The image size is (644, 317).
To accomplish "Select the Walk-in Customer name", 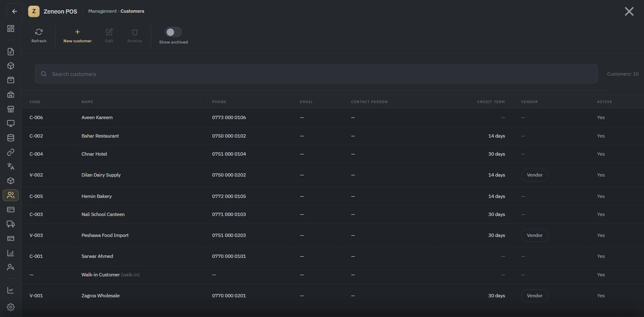I will (101, 275).
